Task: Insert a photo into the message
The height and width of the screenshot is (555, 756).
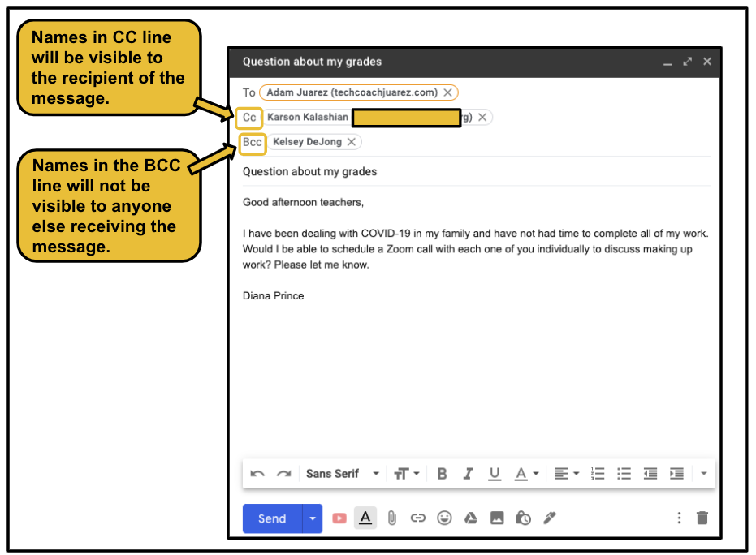Action: point(496,518)
